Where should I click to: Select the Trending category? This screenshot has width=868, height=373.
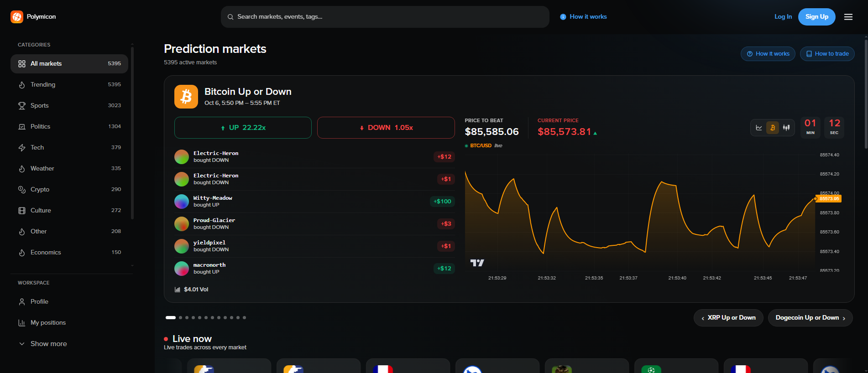tap(69, 85)
